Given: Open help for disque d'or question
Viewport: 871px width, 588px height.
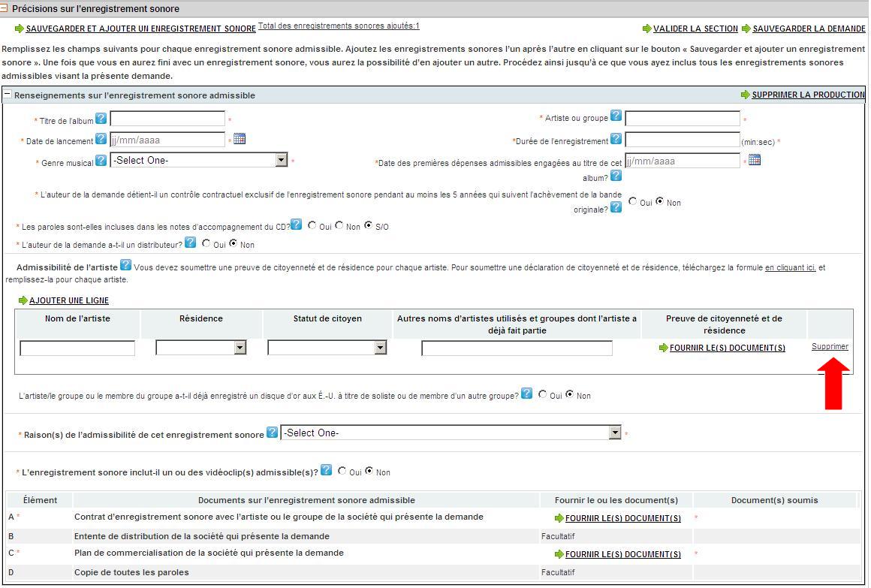Looking at the screenshot, I should coord(526,394).
